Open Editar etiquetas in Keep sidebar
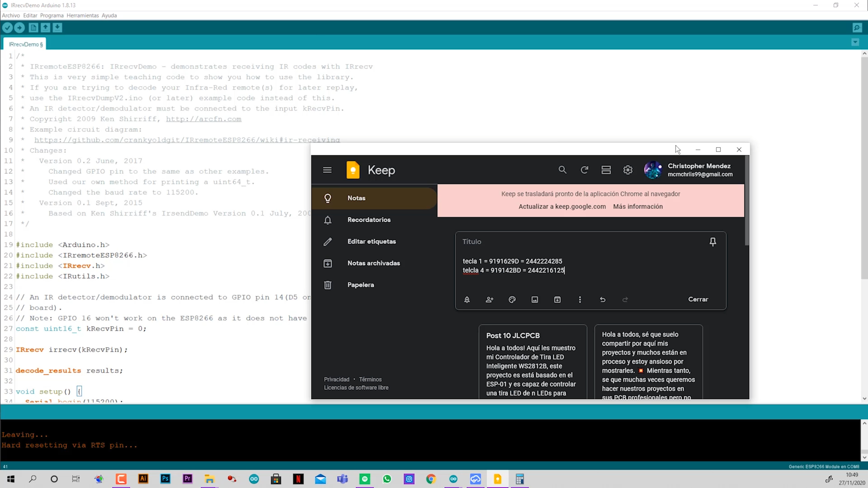Image resolution: width=868 pixels, height=488 pixels. (x=374, y=241)
